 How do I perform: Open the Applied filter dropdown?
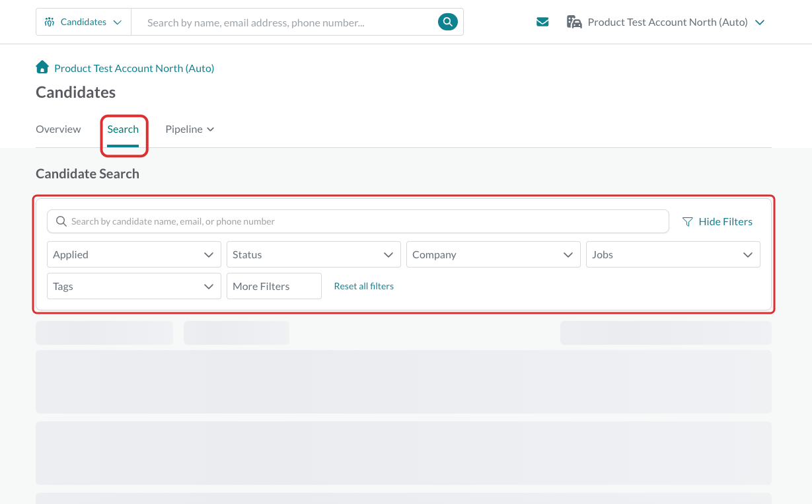point(134,254)
